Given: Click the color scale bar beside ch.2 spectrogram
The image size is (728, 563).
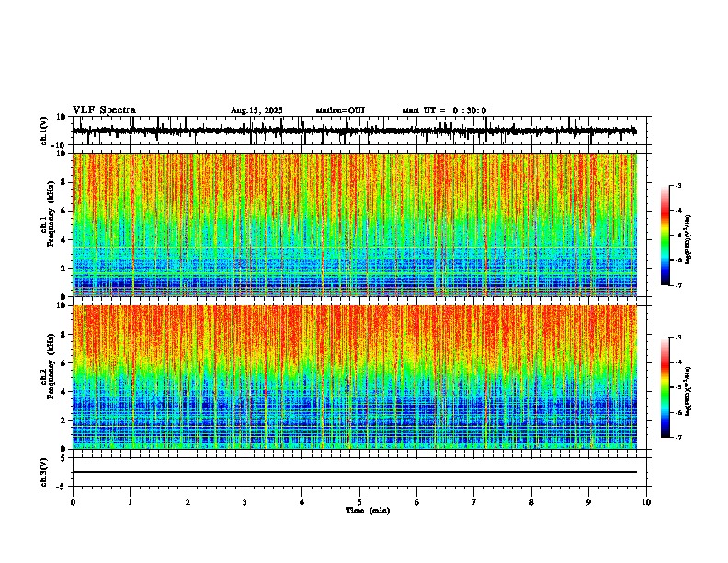Looking at the screenshot, I should point(665,387).
